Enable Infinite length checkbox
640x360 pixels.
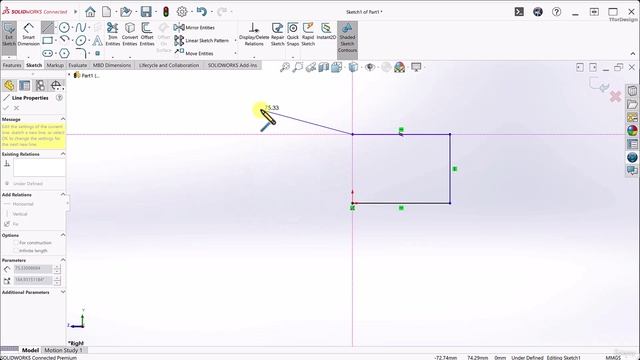(16, 251)
